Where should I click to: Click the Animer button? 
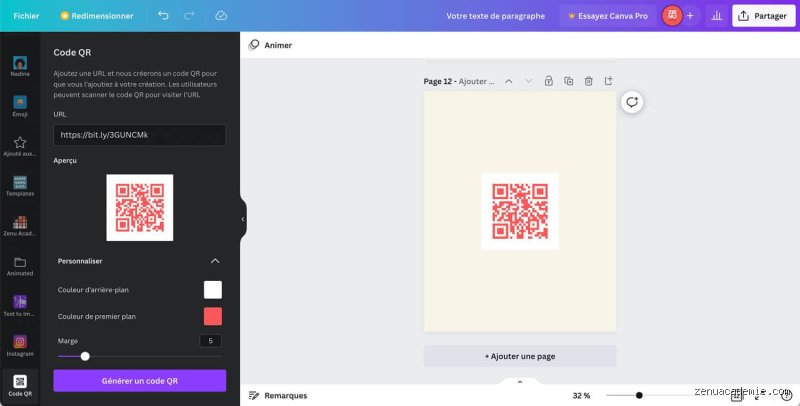[270, 45]
